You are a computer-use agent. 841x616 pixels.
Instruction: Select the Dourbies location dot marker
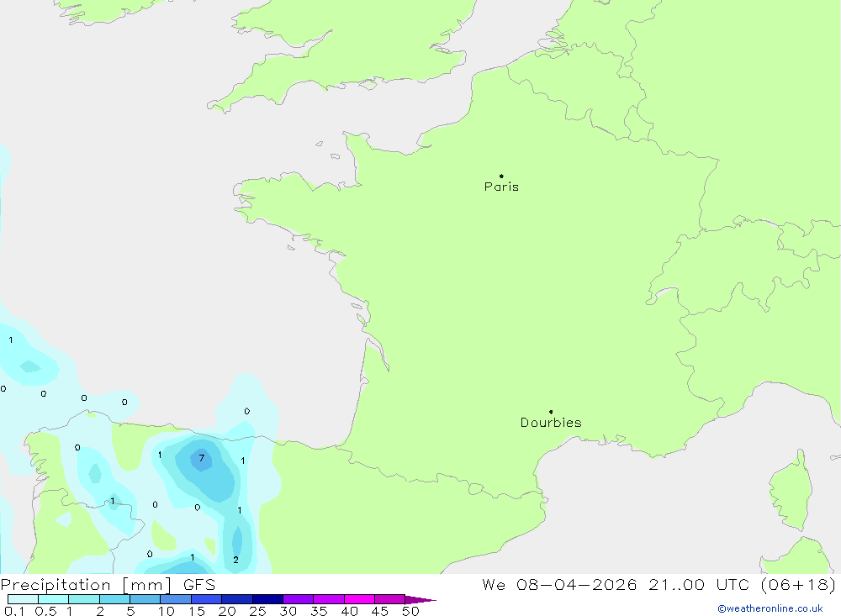pyautogui.click(x=551, y=412)
